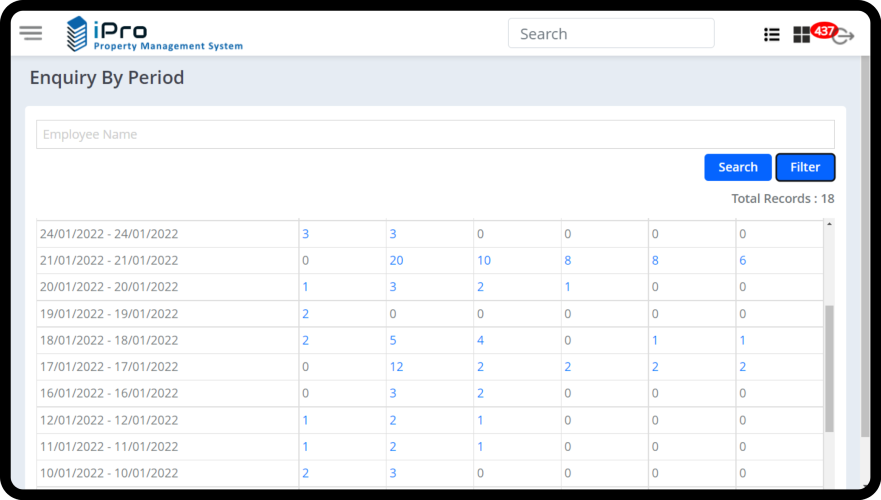This screenshot has width=881, height=500.
Task: Focus the Employee Name input field
Action: click(435, 135)
